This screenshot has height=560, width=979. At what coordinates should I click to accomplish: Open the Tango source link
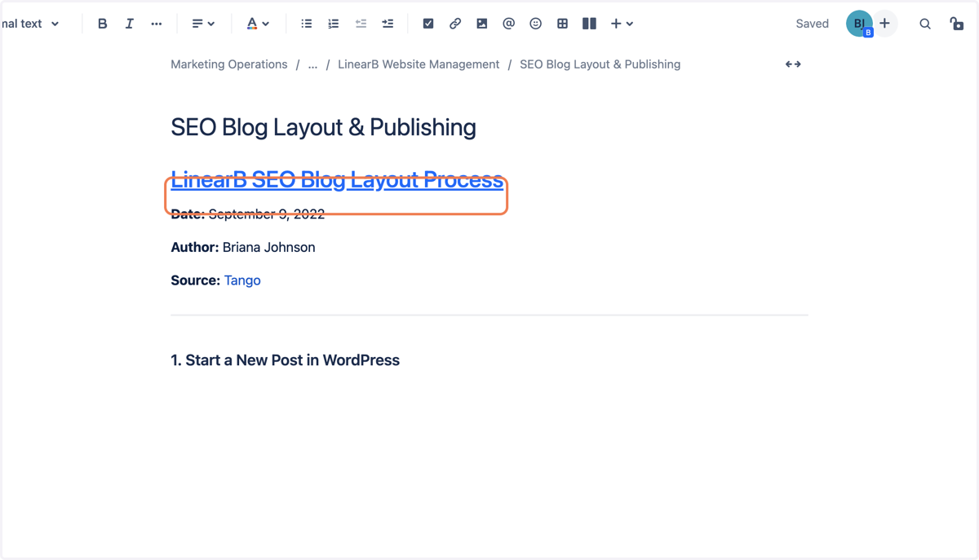pos(242,280)
